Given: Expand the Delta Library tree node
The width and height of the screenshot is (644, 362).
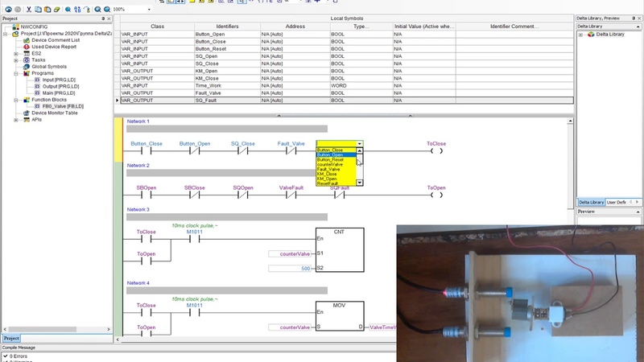Looking at the screenshot, I should pyautogui.click(x=580, y=35).
